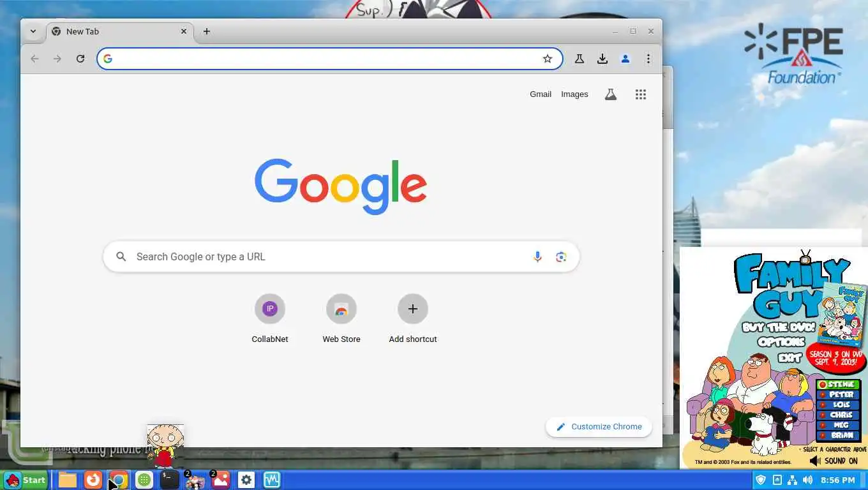The image size is (868, 490).
Task: Open the network tray icon
Action: point(793,480)
